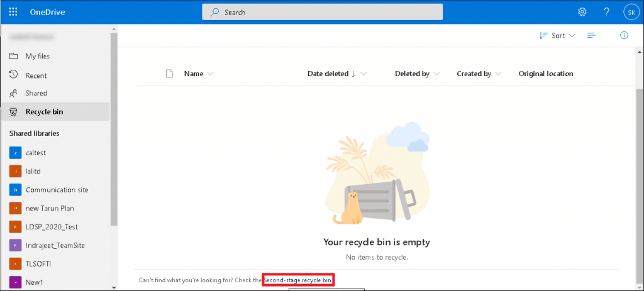
Task: Click sidebar scrollbar down arrow
Action: pos(114,287)
